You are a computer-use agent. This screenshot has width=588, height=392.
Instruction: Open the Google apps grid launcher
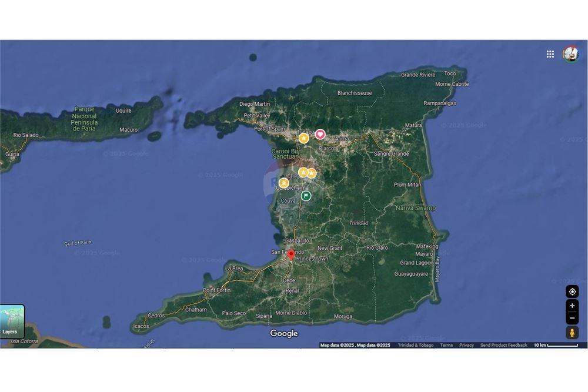click(550, 54)
